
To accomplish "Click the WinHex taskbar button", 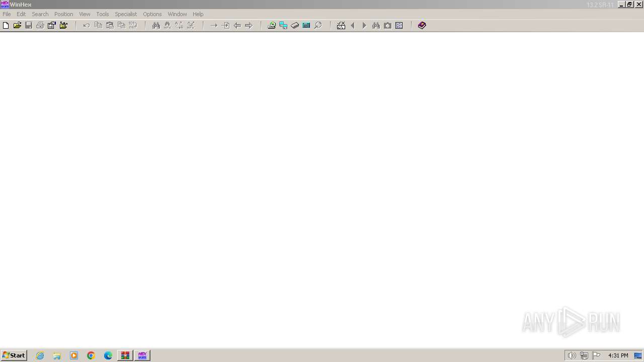I will pyautogui.click(x=142, y=355).
